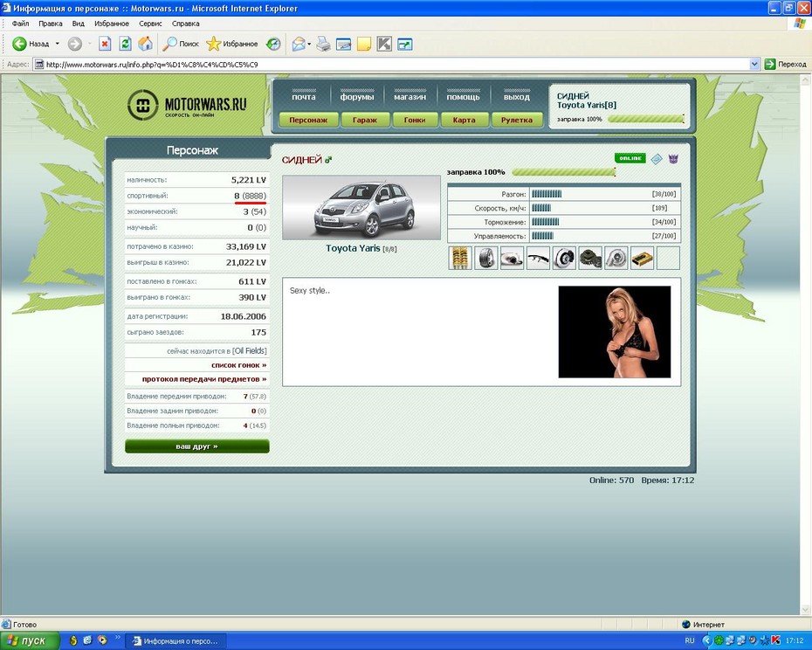The width and height of the screenshot is (812, 650).
Task: Click the yellow note toolbar icon
Action: 363,45
